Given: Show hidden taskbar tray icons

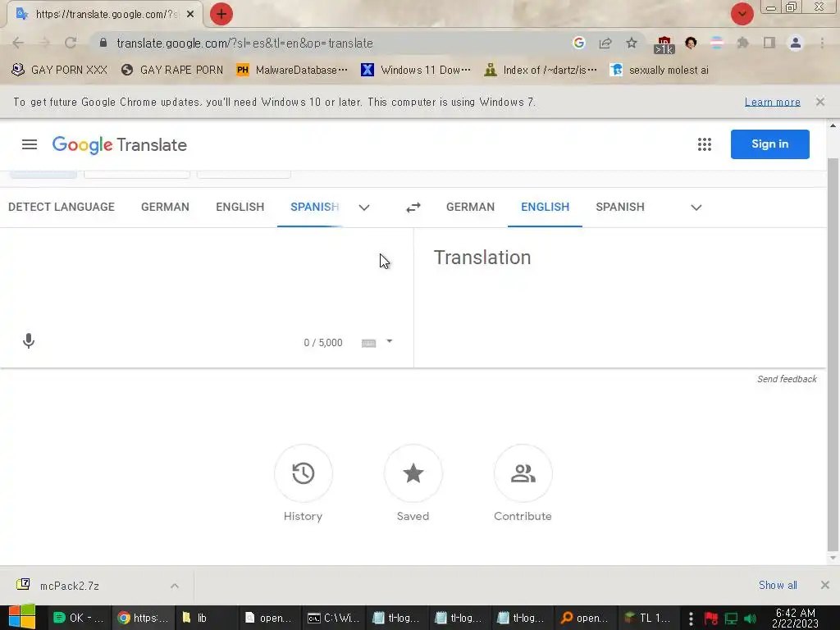Looking at the screenshot, I should pos(691,619).
